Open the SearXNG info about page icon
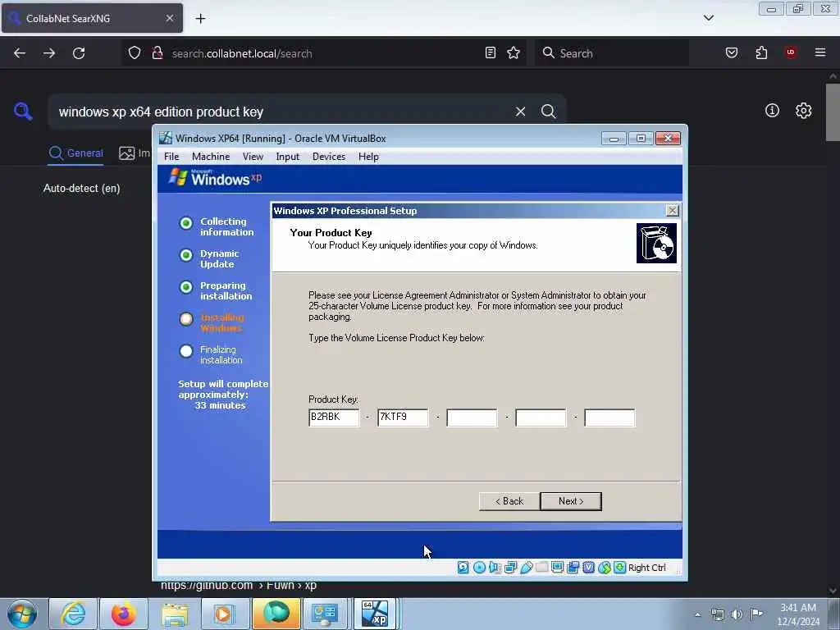 coord(772,111)
